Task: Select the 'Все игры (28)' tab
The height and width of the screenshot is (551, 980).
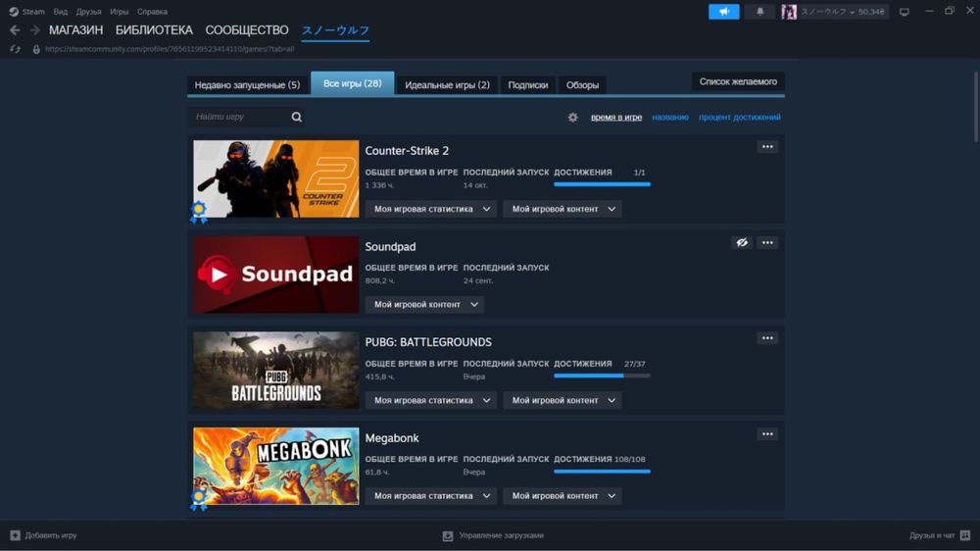Action: tap(353, 83)
